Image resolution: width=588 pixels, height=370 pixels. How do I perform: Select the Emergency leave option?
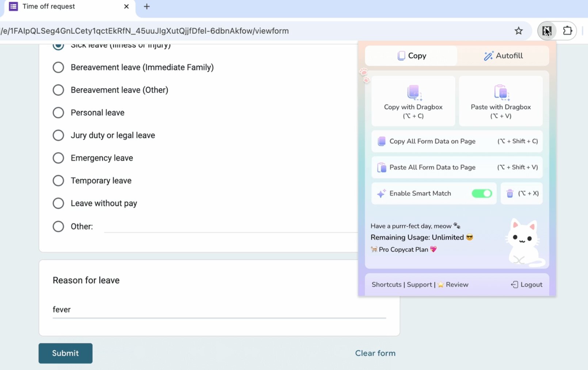click(x=58, y=158)
